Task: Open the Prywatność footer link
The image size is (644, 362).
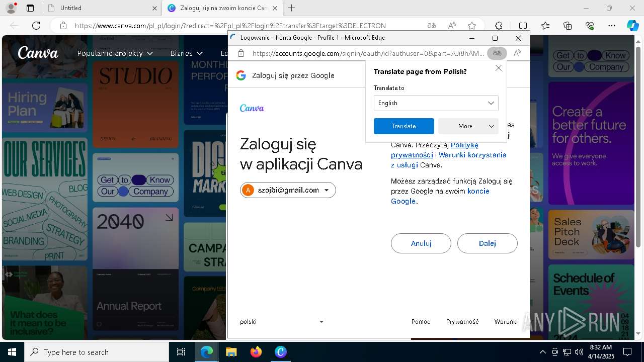Action: [462, 322]
